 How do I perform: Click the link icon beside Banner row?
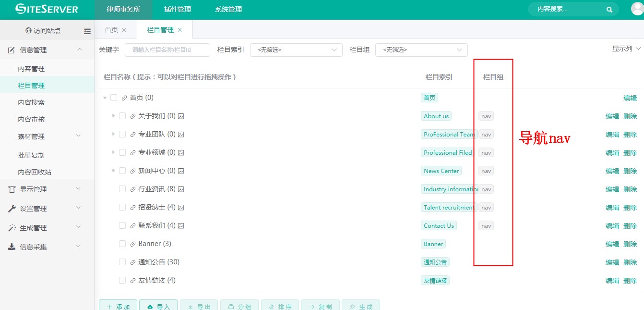click(x=133, y=244)
